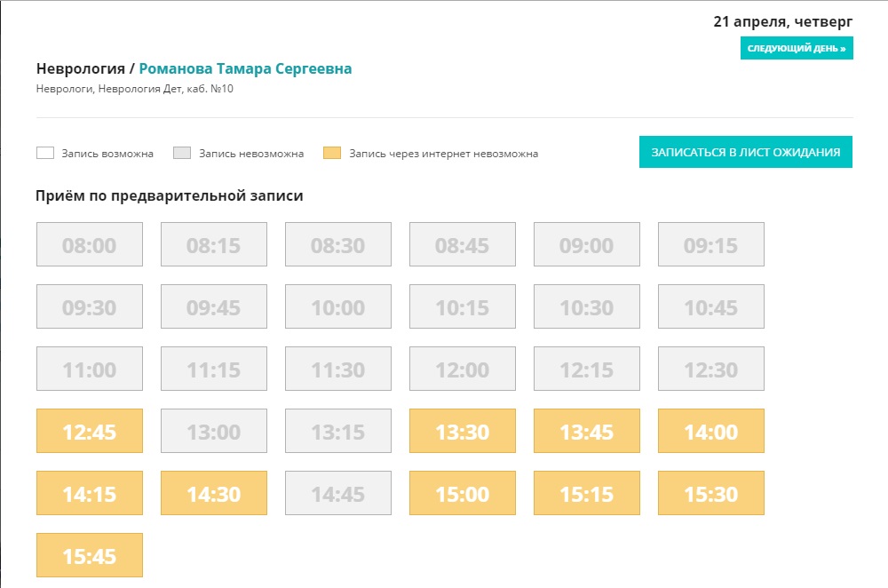Click the greyed-out 13:00 slot
This screenshot has height=588, width=888.
[214, 431]
